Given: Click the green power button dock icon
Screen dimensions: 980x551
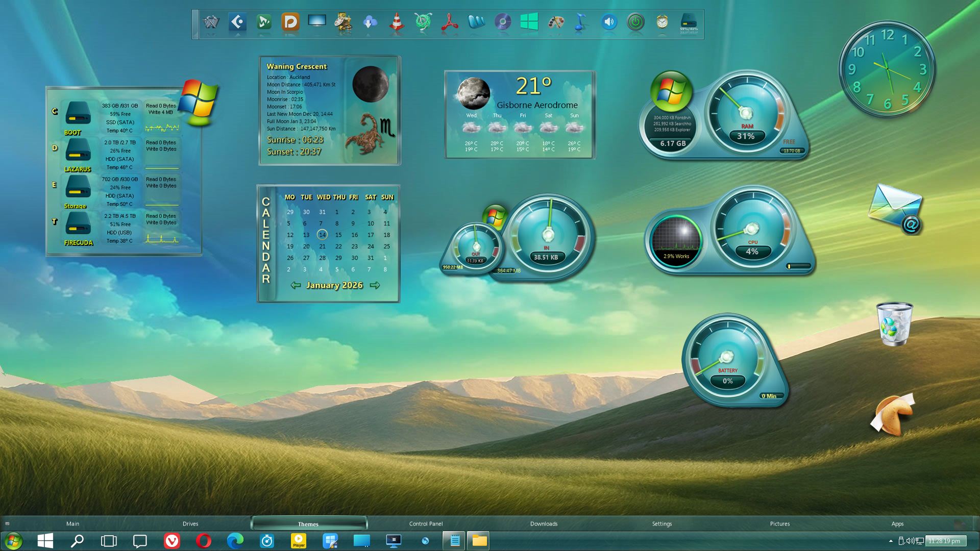Looking at the screenshot, I should 635,22.
